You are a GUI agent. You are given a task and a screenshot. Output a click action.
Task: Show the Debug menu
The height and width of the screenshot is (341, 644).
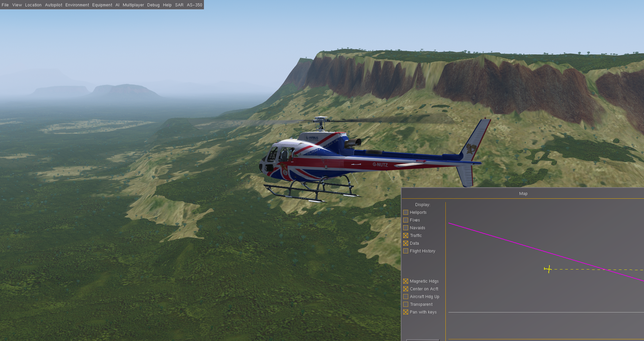click(x=153, y=5)
